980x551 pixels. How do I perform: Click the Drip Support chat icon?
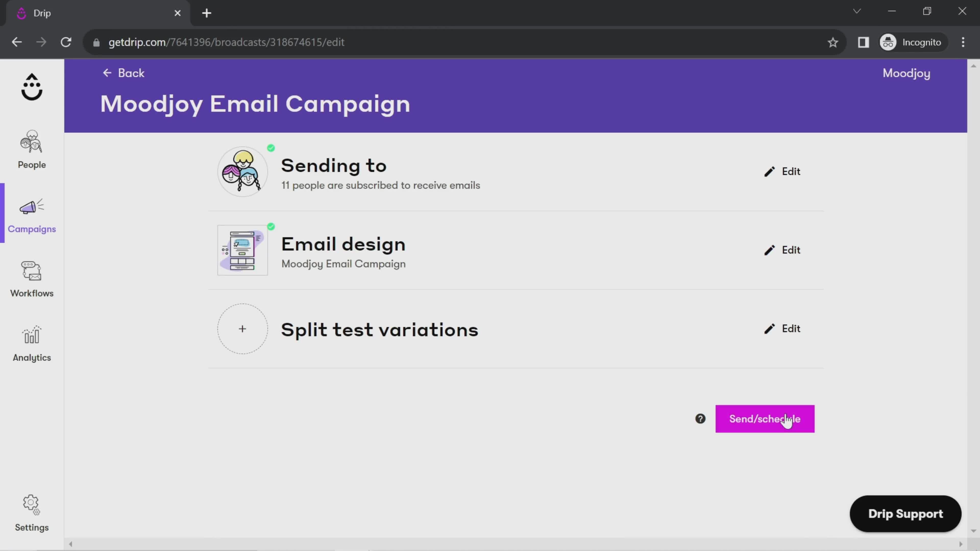point(906,513)
